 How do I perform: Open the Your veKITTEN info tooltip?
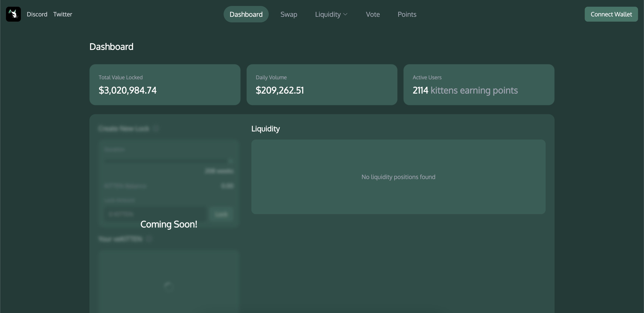[149, 239]
